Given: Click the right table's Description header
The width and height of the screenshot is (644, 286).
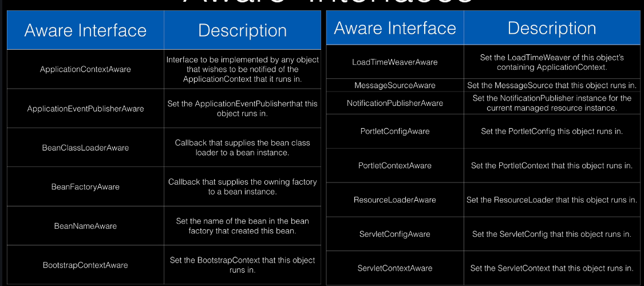Looking at the screenshot, I should point(552,28).
